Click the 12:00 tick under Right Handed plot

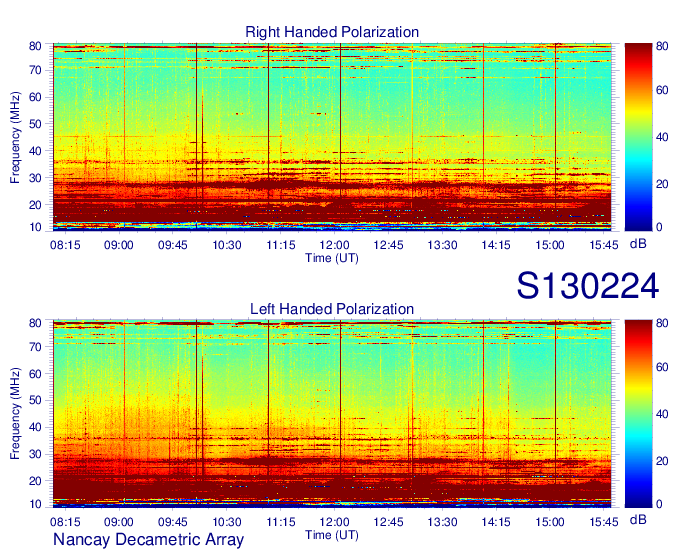[x=334, y=245]
